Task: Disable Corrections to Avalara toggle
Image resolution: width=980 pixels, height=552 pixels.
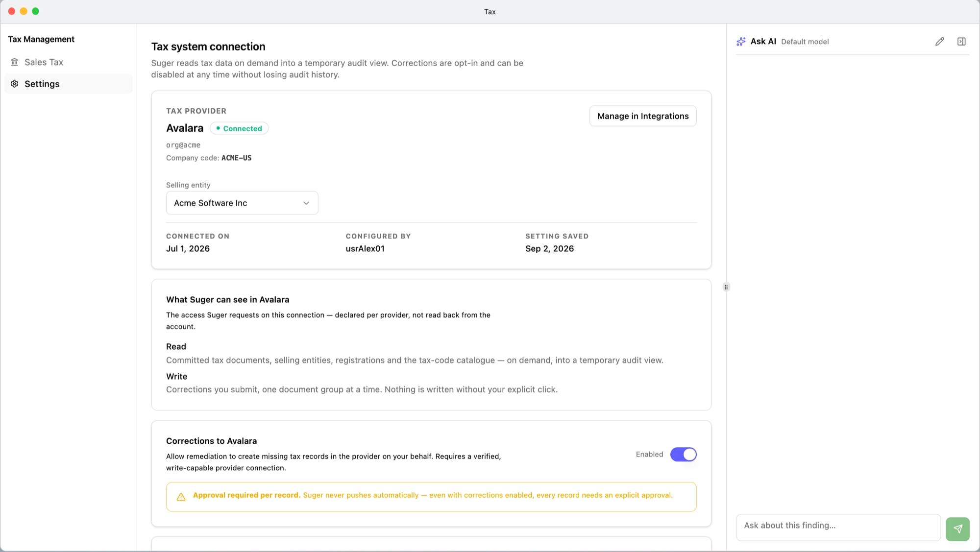Action: pos(683,455)
